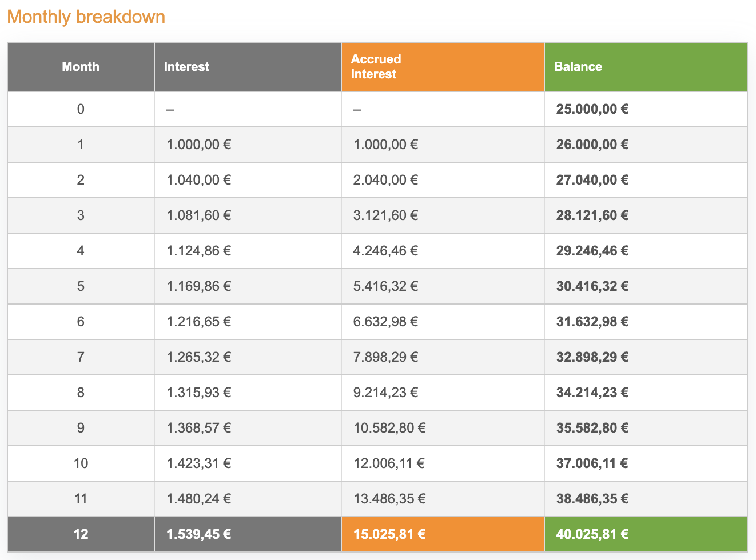Select accrued interest 6.632,98 €
Viewport: 756px width, 560px height.
[x=385, y=322]
